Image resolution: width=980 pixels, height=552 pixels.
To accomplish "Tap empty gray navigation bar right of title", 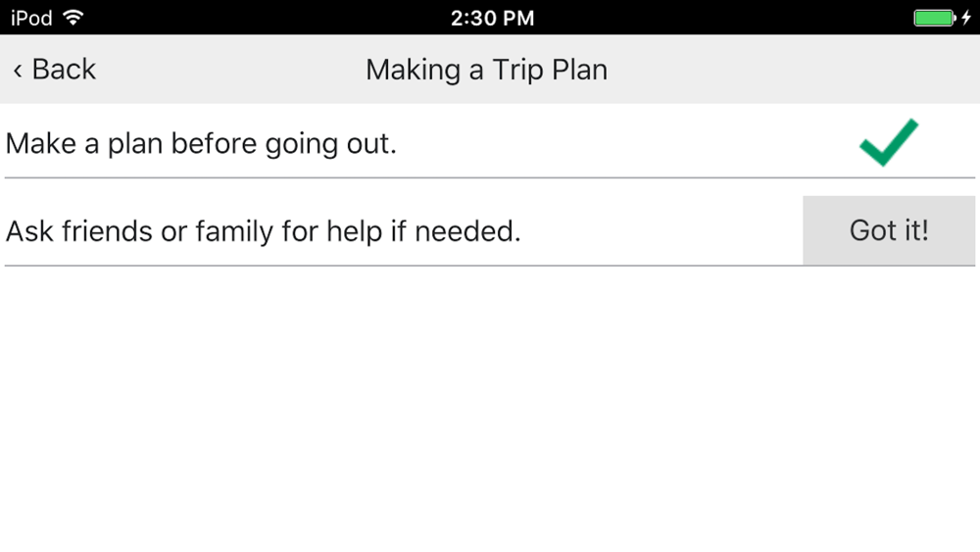I will (793, 70).
